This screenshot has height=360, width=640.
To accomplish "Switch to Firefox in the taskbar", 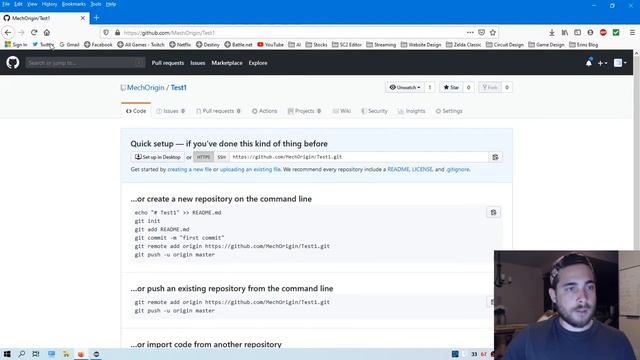I will (x=81, y=354).
